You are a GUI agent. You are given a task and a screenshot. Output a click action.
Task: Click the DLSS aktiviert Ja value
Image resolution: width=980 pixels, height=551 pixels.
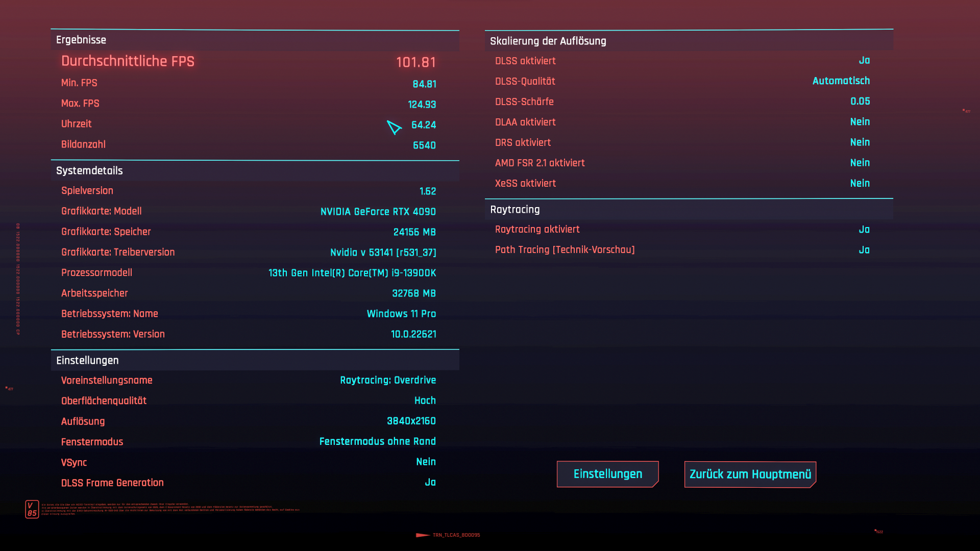(864, 60)
